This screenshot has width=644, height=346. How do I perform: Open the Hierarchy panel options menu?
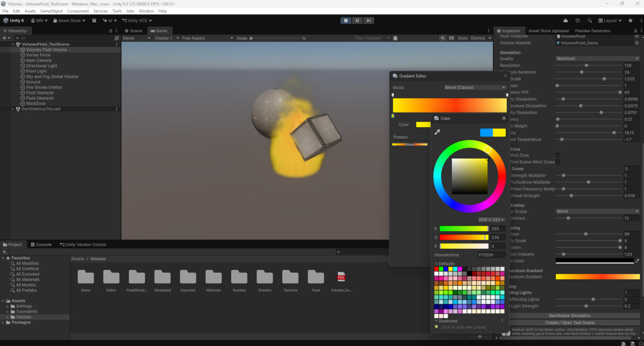(x=118, y=31)
